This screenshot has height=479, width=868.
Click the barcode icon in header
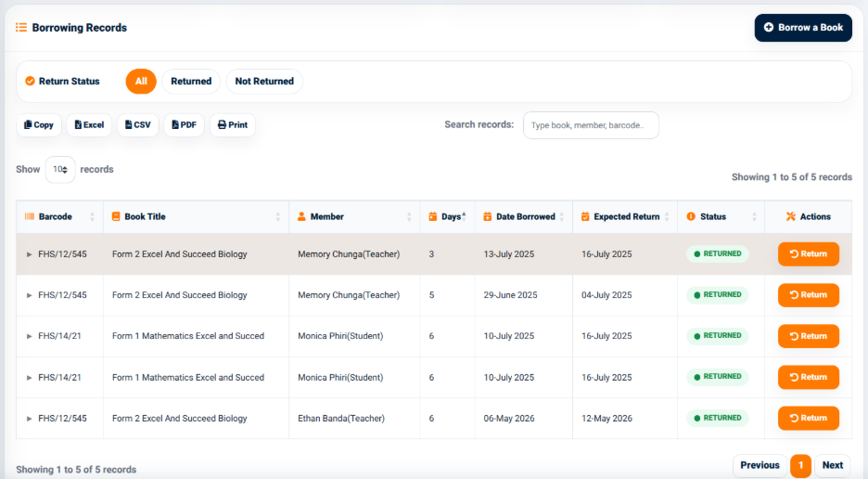click(30, 217)
